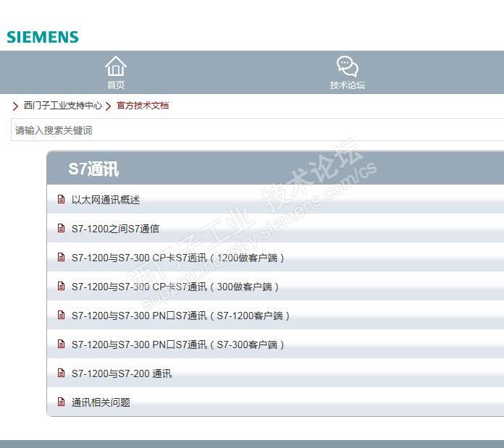Open document S7-1200之间S7通信
This screenshot has height=448, width=504.
(115, 229)
